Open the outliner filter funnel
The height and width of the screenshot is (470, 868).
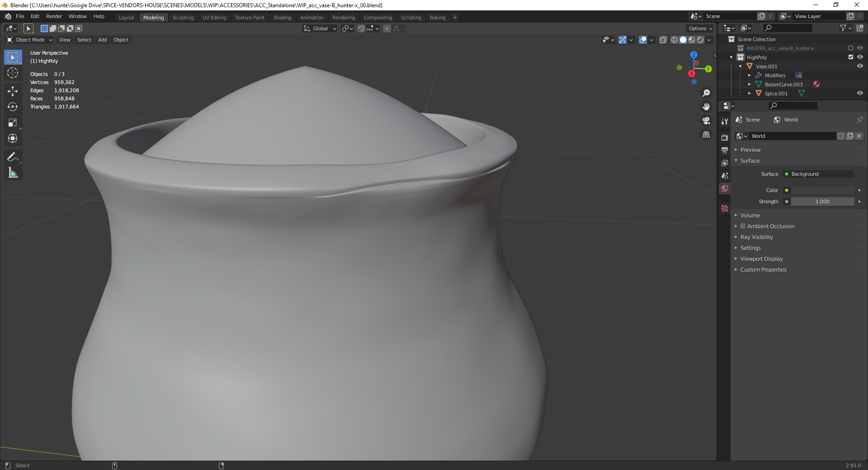click(843, 28)
